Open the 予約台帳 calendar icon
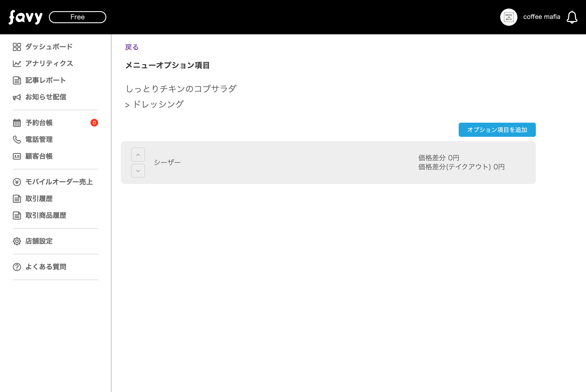 tap(17, 123)
